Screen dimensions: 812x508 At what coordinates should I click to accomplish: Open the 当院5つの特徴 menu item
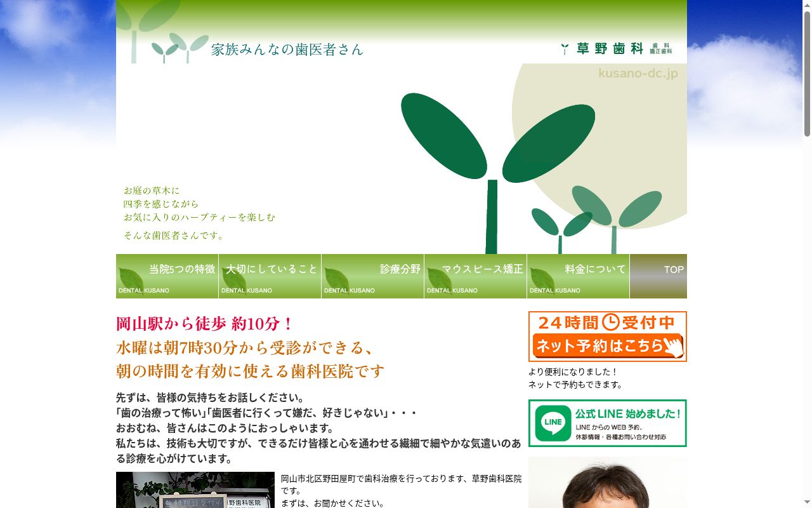click(x=167, y=276)
